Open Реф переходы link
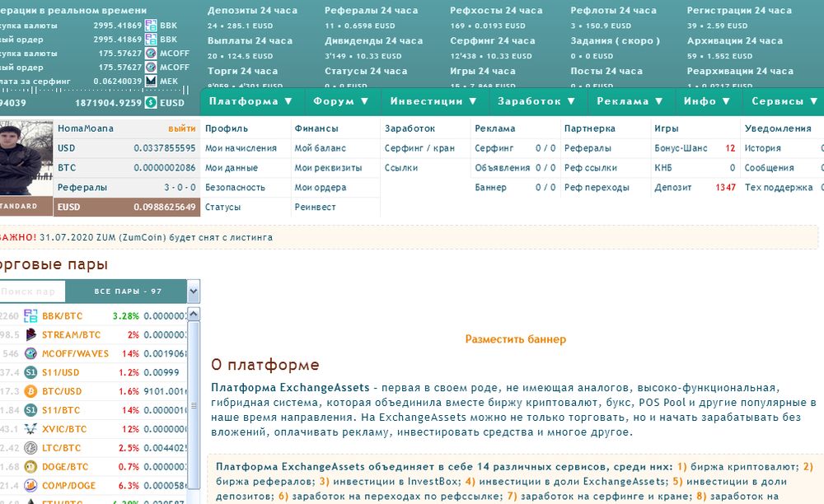824x504 pixels. click(x=597, y=188)
